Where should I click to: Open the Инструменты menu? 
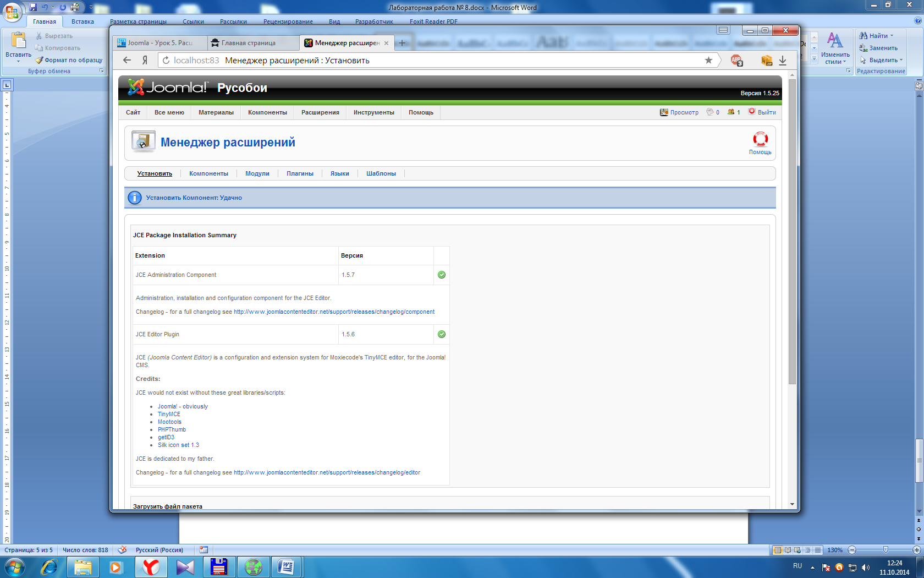point(374,112)
